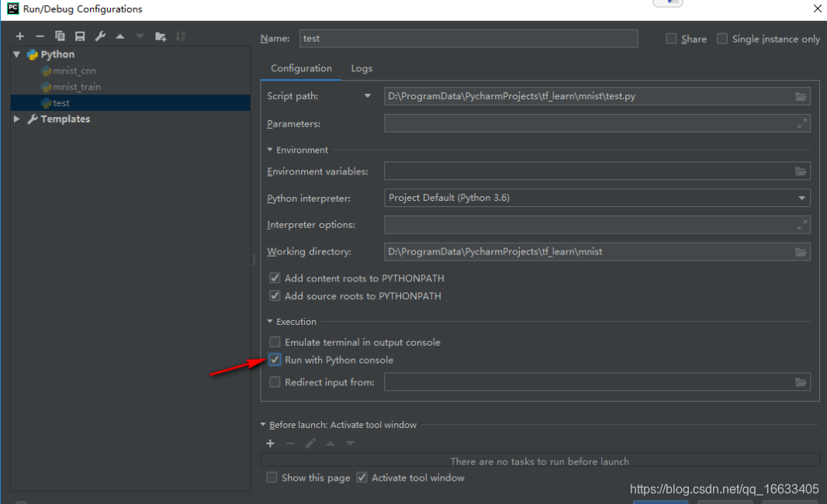This screenshot has height=504, width=827.
Task: Open edit templates wrench icon
Action: tap(99, 36)
